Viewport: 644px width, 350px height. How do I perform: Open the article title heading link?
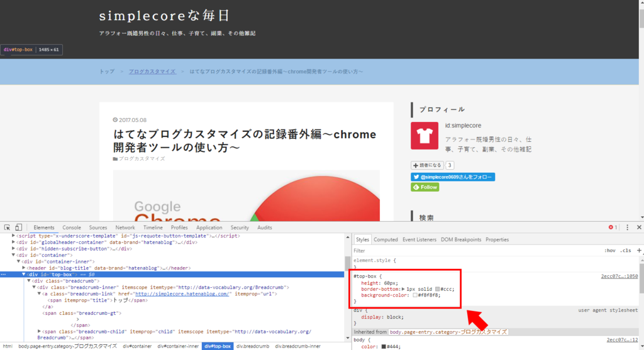(245, 141)
